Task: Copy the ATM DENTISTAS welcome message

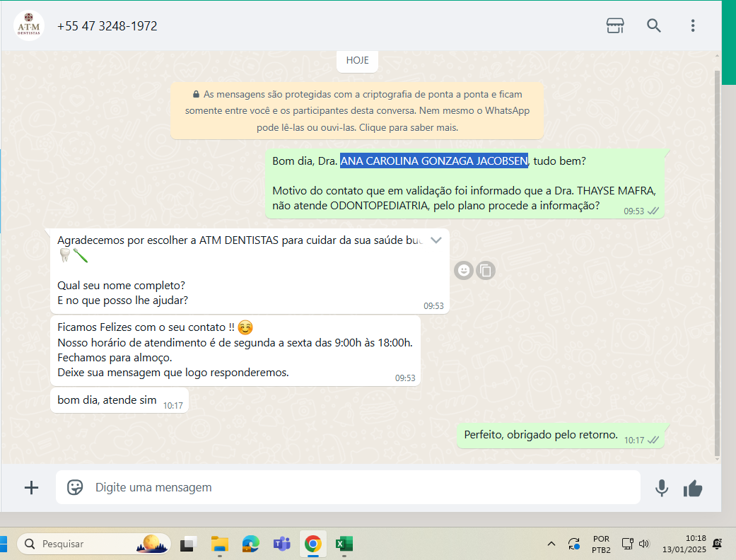Action: click(486, 270)
